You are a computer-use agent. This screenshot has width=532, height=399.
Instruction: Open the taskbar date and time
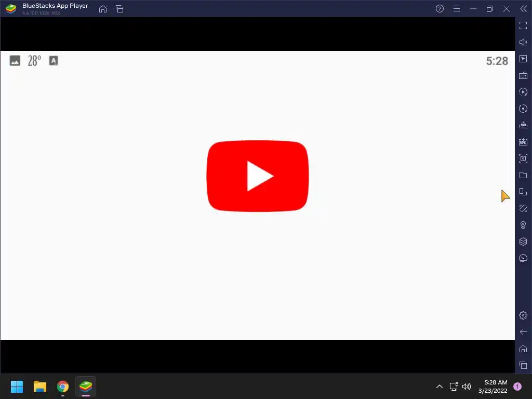(x=493, y=387)
